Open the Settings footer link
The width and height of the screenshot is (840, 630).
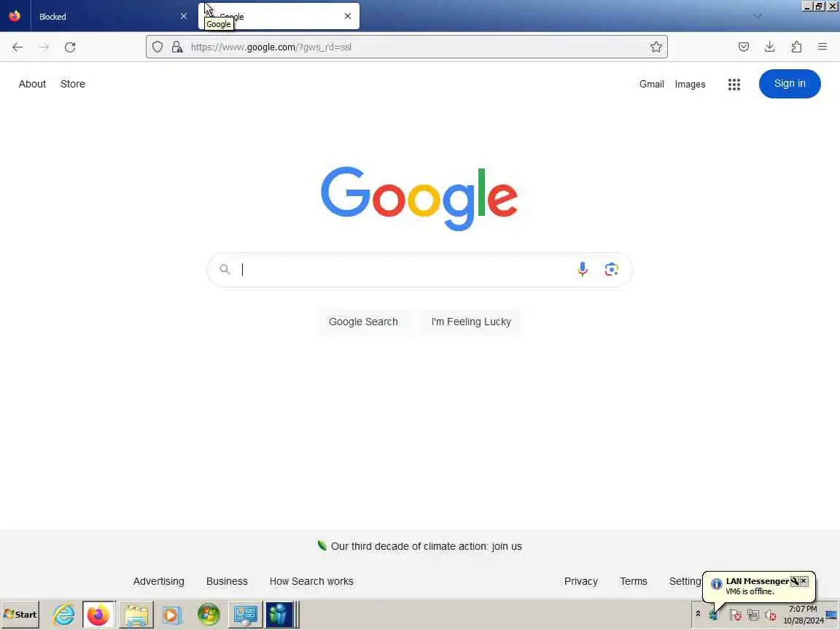click(685, 581)
